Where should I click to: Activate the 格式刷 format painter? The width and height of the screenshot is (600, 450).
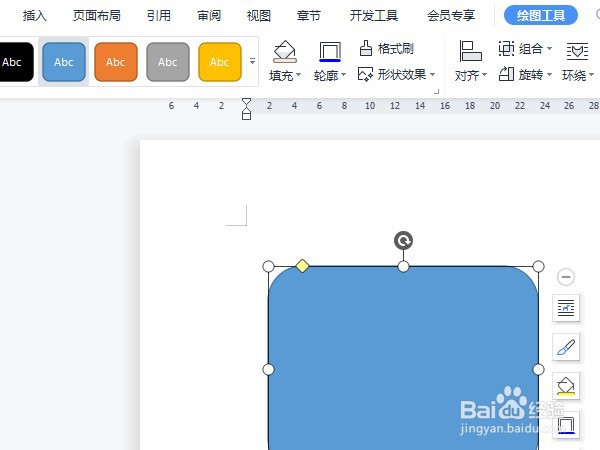click(x=386, y=49)
